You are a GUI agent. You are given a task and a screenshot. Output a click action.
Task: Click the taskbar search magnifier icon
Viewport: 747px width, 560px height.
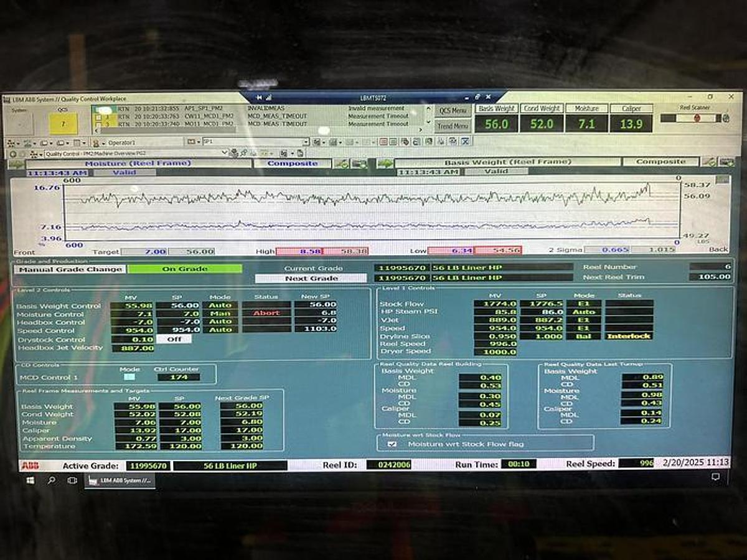[51, 480]
